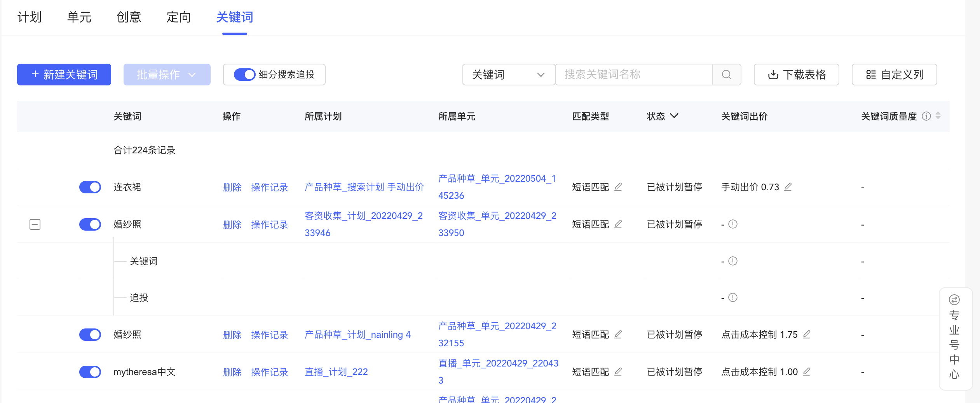Disable the mytheresa中文 keyword switch
The width and height of the screenshot is (980, 403).
90,372
